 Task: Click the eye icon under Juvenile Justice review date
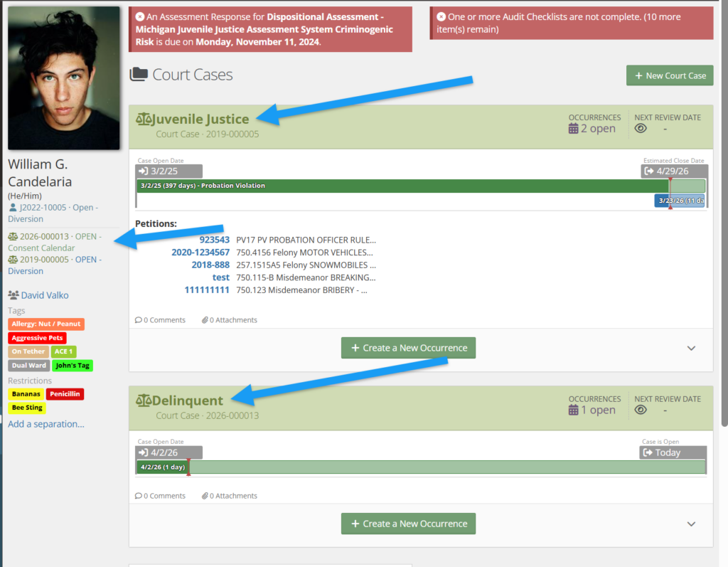click(x=641, y=129)
